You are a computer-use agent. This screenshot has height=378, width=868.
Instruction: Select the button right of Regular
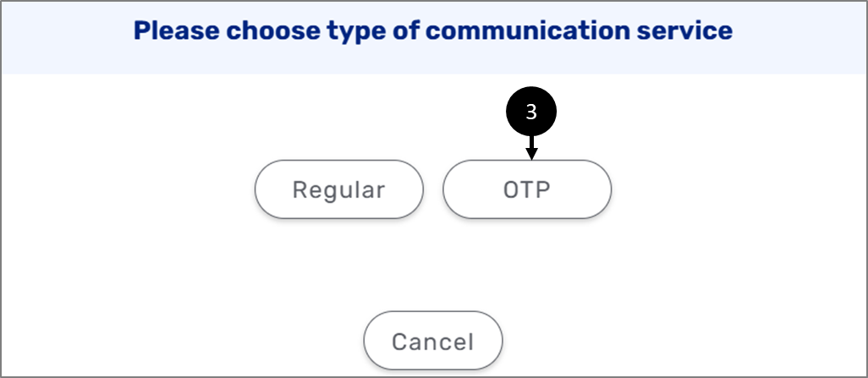point(527,189)
